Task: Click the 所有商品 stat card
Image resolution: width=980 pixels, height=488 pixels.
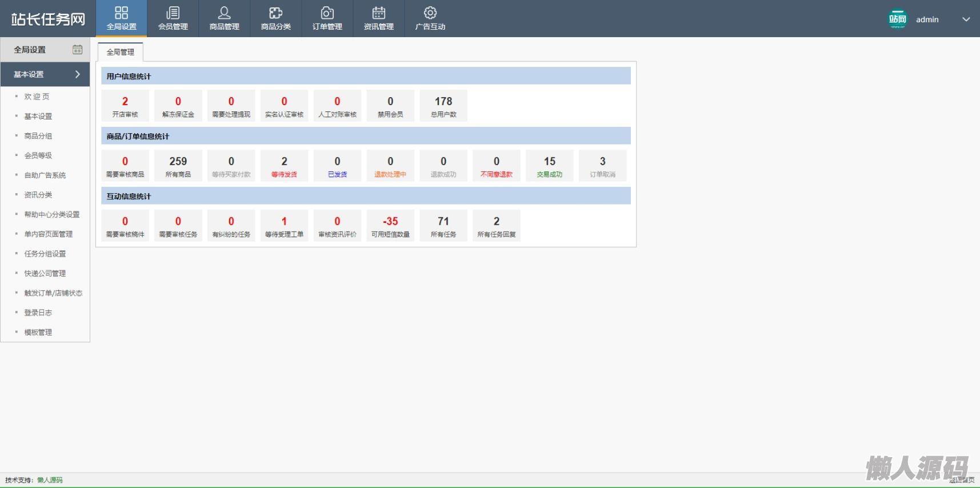Action: [178, 166]
